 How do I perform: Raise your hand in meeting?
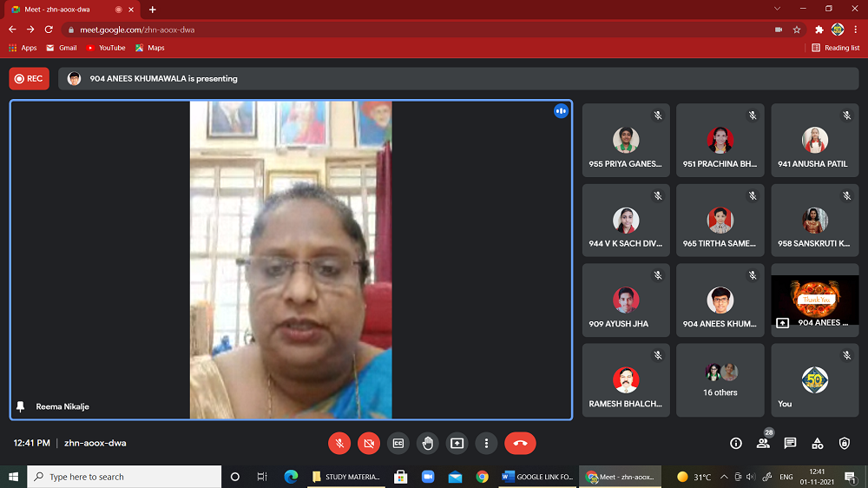(427, 443)
